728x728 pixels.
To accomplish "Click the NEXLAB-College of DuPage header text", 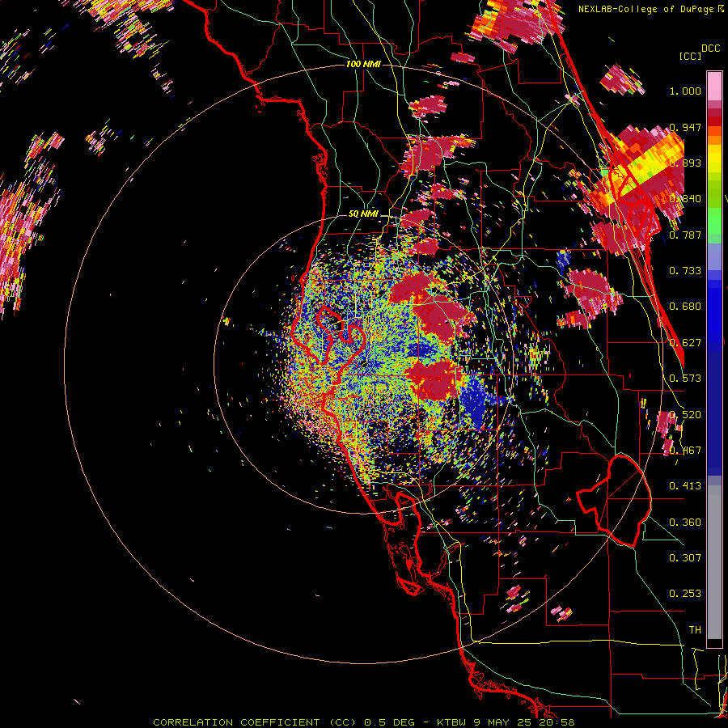I will click(x=646, y=9).
